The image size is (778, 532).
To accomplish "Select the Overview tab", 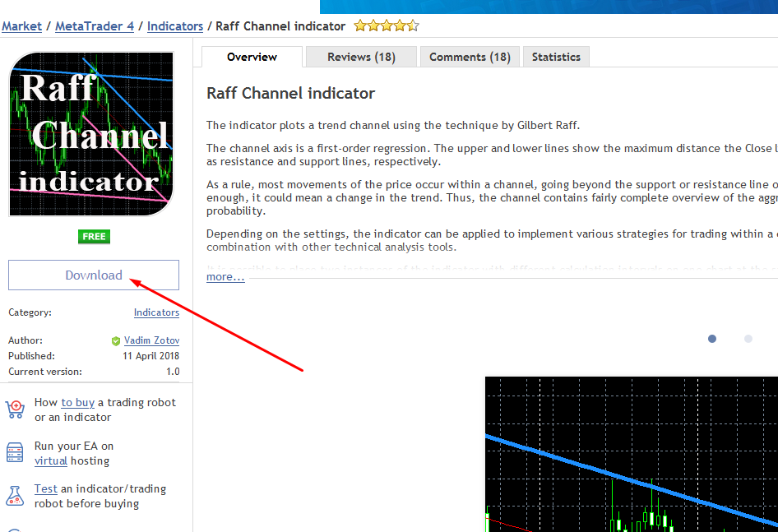I will 252,57.
